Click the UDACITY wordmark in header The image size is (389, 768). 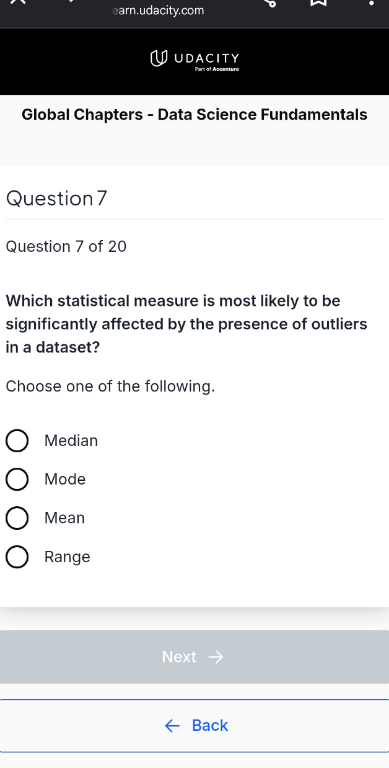click(x=207, y=58)
